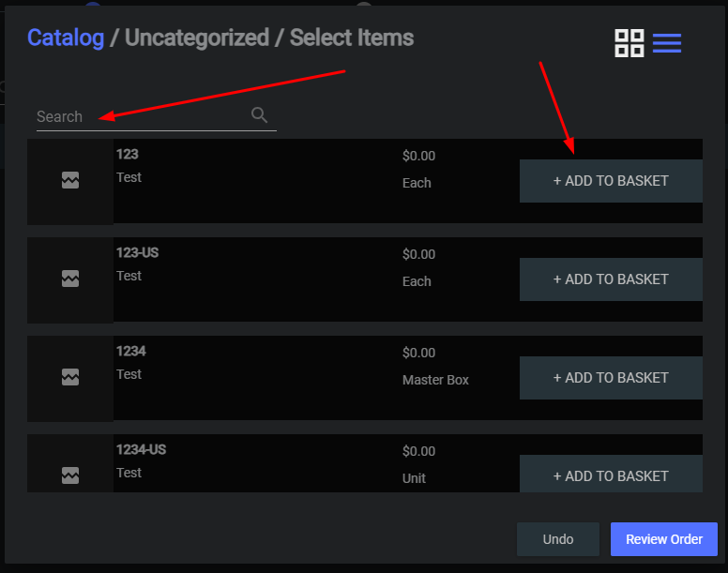Click the $0.00 price of item 1234
Screen dimensions: 728x573
tap(418, 353)
